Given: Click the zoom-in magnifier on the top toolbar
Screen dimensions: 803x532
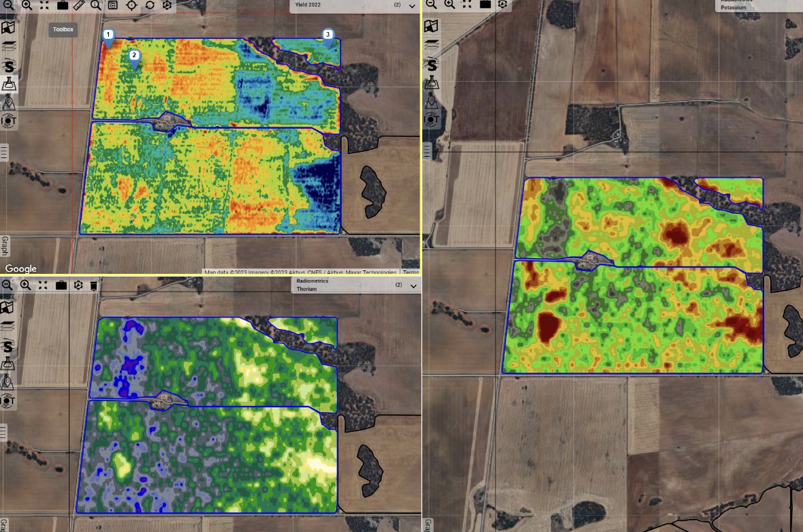Looking at the screenshot, I should coord(27,6).
